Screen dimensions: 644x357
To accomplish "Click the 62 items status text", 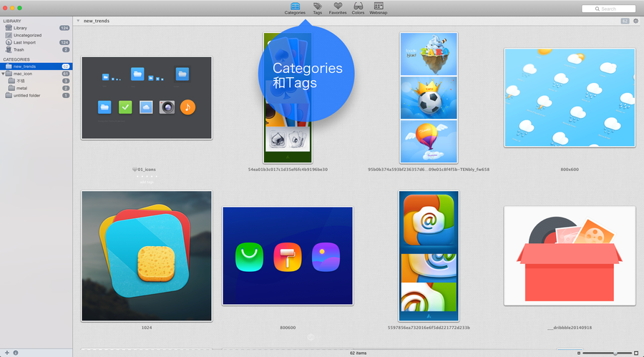I will (x=358, y=353).
